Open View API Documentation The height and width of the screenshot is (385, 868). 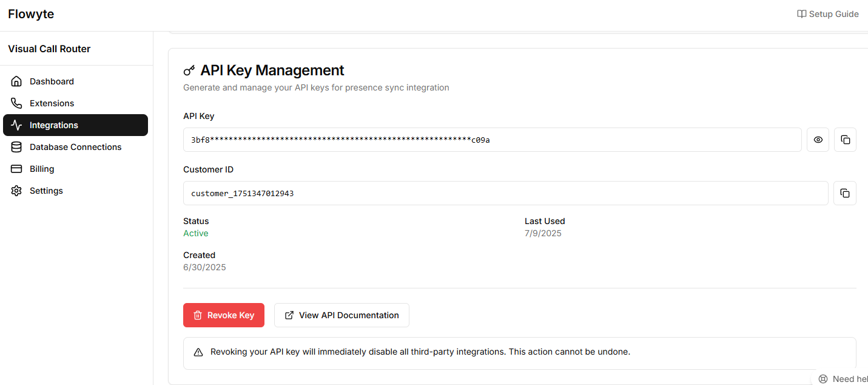pos(341,315)
